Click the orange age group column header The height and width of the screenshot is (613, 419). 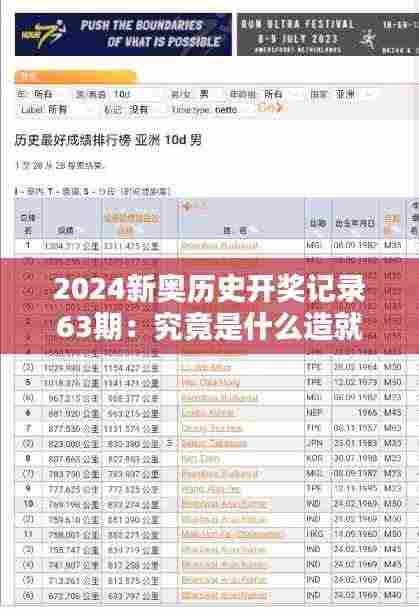(392, 224)
